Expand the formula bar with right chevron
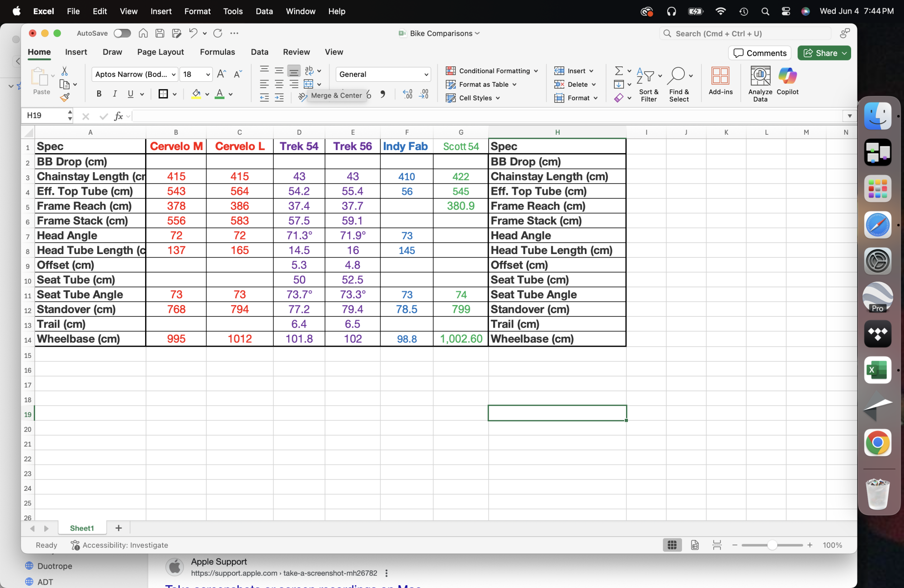The height and width of the screenshot is (588, 904). click(849, 116)
